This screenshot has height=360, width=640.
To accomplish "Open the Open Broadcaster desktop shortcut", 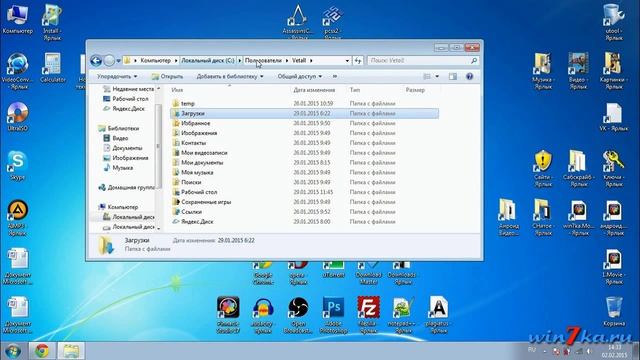I will pyautogui.click(x=298, y=315).
